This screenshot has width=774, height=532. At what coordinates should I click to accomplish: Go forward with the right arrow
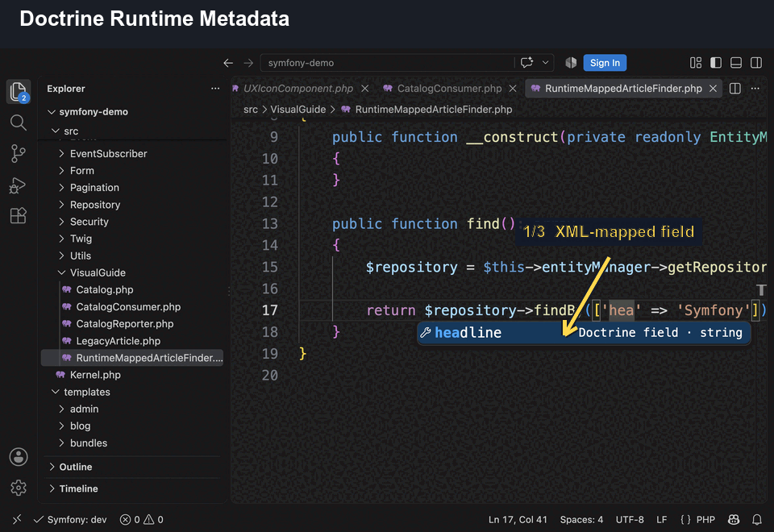coord(248,63)
